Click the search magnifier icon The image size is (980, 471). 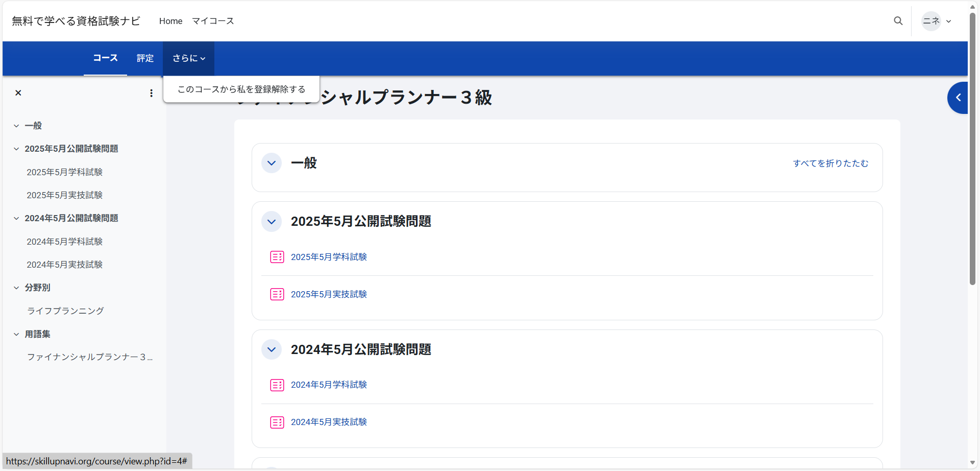898,21
